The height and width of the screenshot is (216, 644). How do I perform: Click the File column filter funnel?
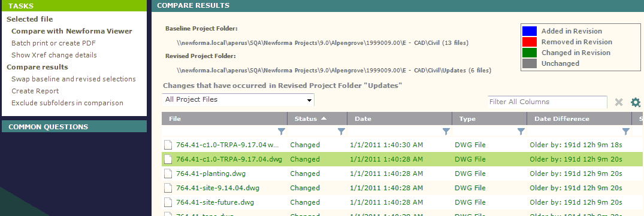point(282,132)
